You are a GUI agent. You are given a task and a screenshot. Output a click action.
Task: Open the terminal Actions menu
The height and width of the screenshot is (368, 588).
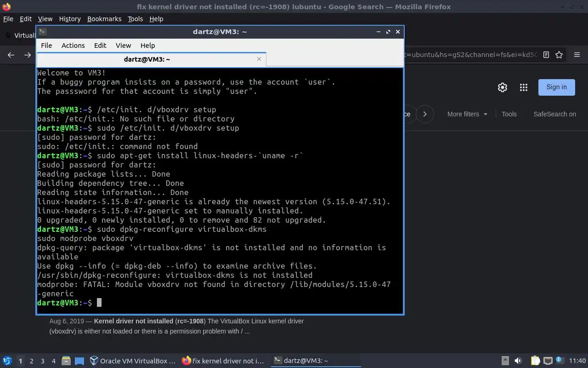tap(73, 46)
